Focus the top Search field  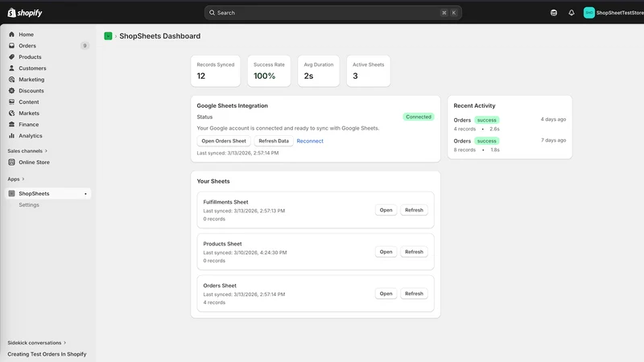pos(332,13)
